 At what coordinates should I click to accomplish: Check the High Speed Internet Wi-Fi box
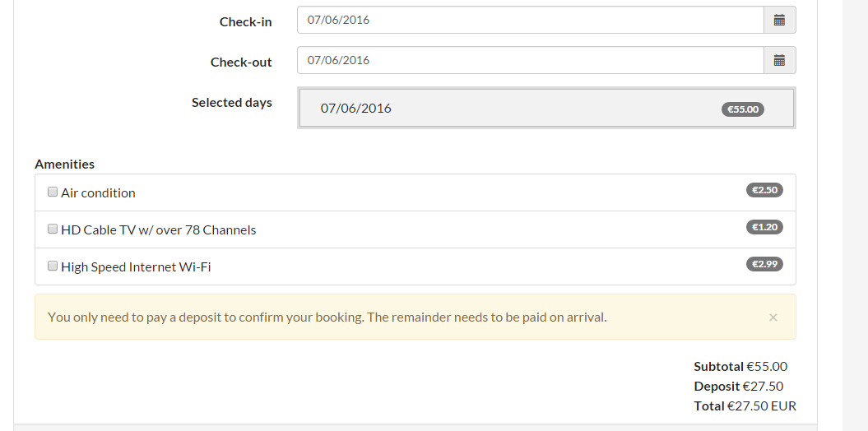click(x=53, y=266)
